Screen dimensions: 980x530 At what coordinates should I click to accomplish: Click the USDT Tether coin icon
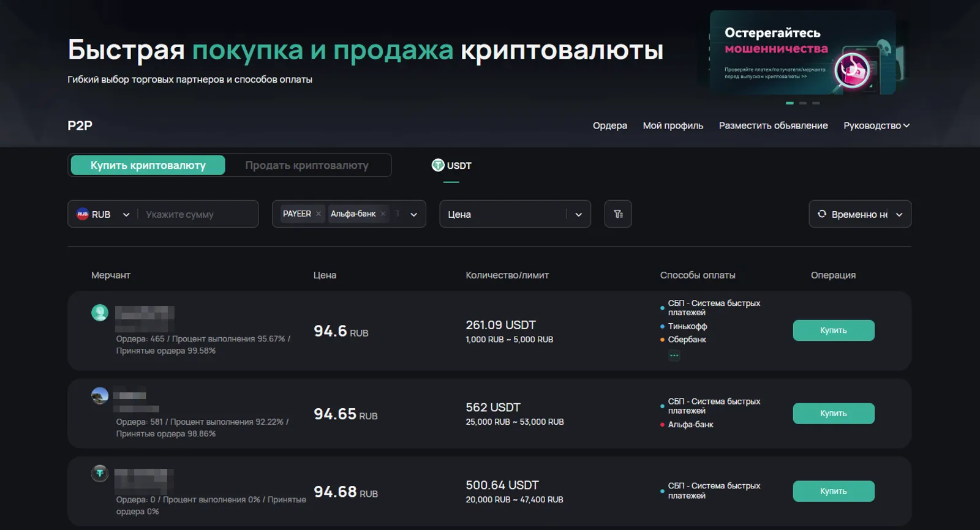pos(438,165)
